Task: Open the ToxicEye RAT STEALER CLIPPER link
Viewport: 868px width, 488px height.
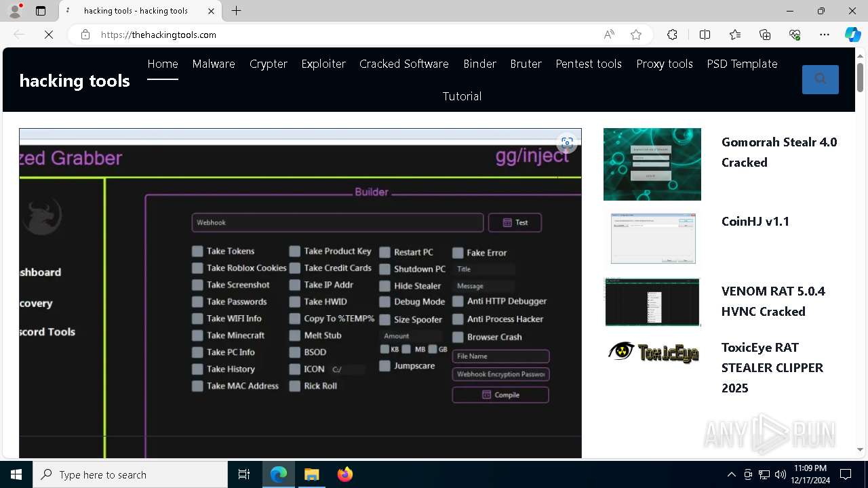Action: tap(772, 367)
